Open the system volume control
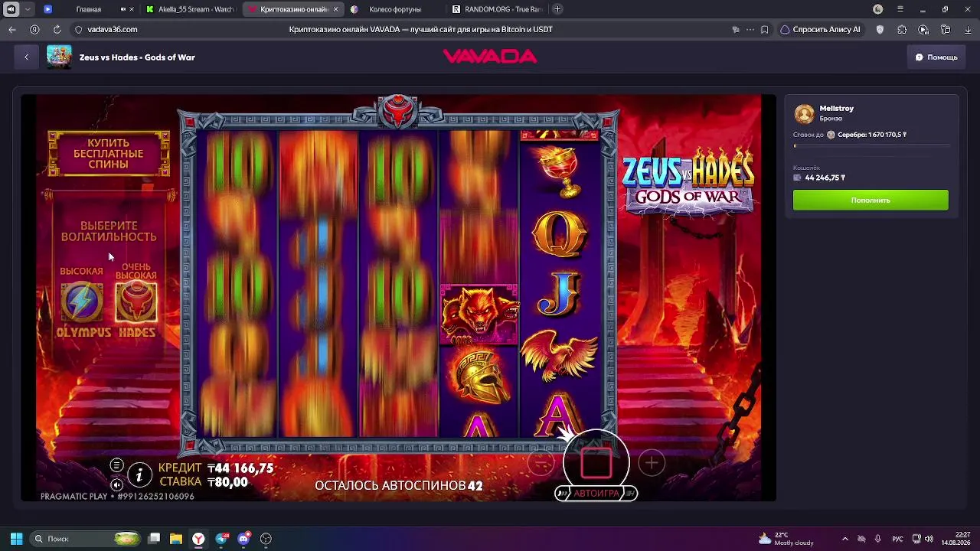 929,539
